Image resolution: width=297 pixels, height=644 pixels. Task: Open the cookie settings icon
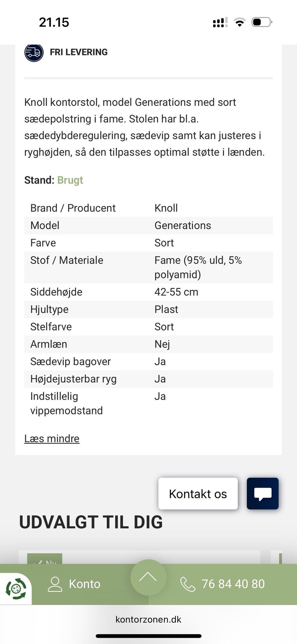point(16,589)
